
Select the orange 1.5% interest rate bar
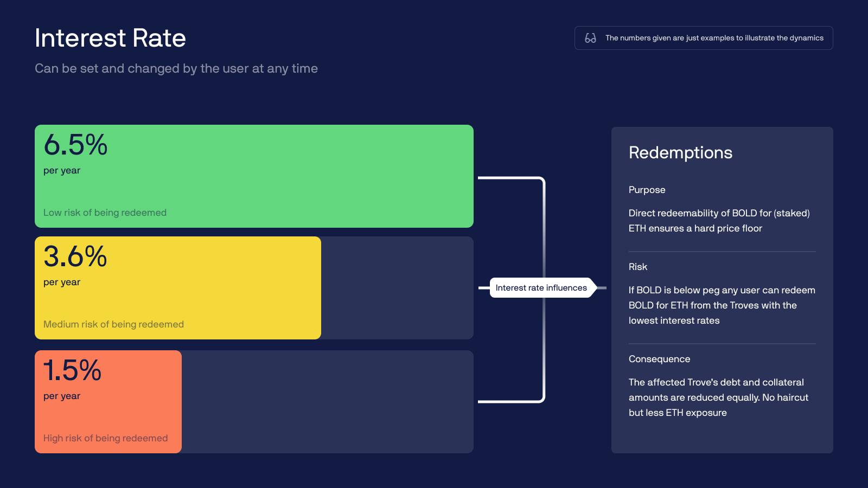(108, 402)
